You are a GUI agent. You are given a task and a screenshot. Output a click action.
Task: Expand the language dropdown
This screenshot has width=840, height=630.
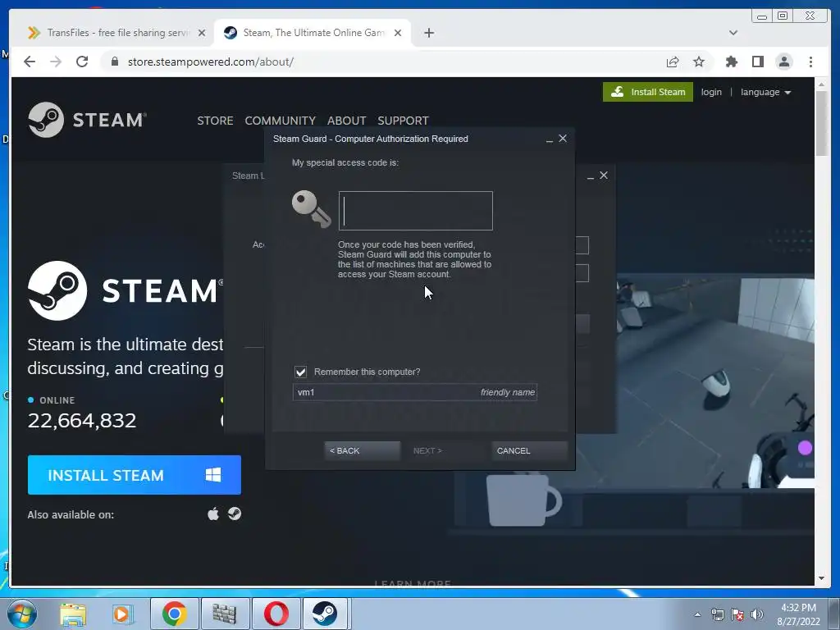tap(765, 92)
